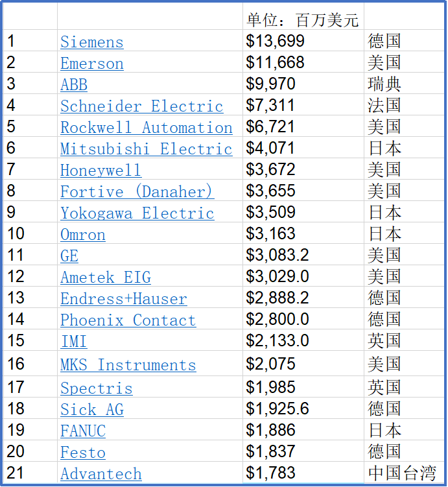Follow the Schneider Electric link
Image resolution: width=448 pixels, height=487 pixels.
point(141,106)
